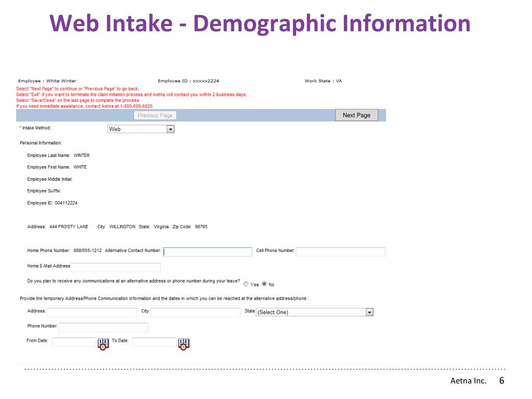This screenshot has height=399, width=532.
Task: Click the last name value WINTER
Action: [x=82, y=155]
